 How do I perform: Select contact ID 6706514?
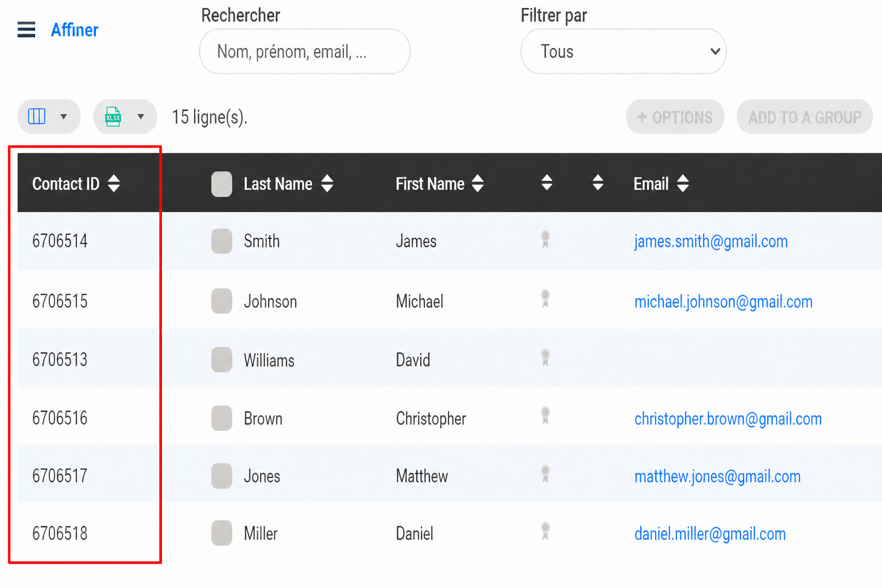[x=60, y=241]
